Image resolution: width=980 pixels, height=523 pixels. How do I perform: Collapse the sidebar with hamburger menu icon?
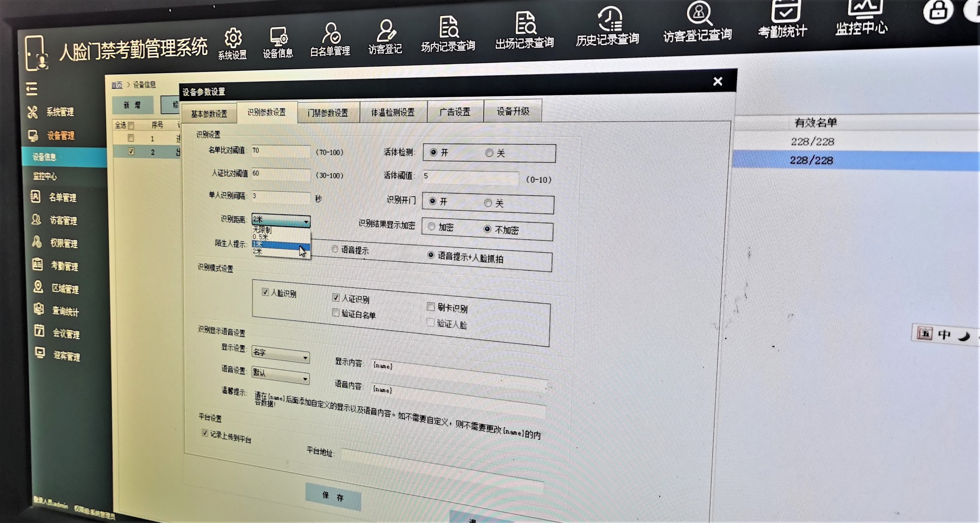click(32, 89)
